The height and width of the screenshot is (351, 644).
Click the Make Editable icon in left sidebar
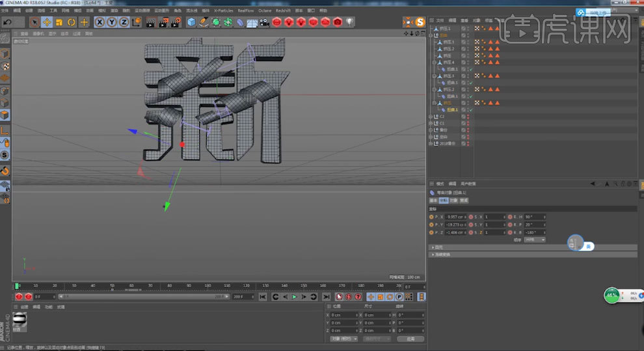point(5,38)
